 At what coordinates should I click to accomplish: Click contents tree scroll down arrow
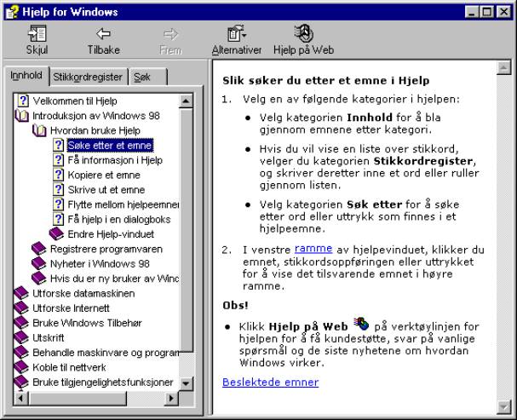pos(186,383)
